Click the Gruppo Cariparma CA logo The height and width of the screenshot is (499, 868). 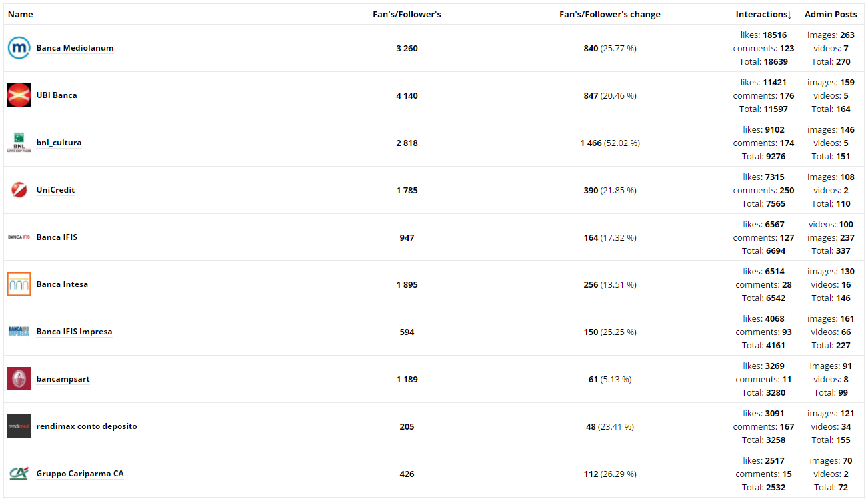[19, 474]
